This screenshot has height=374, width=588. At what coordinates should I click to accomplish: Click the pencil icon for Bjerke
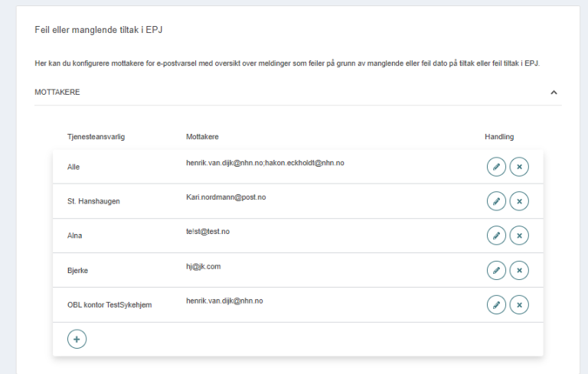(496, 270)
